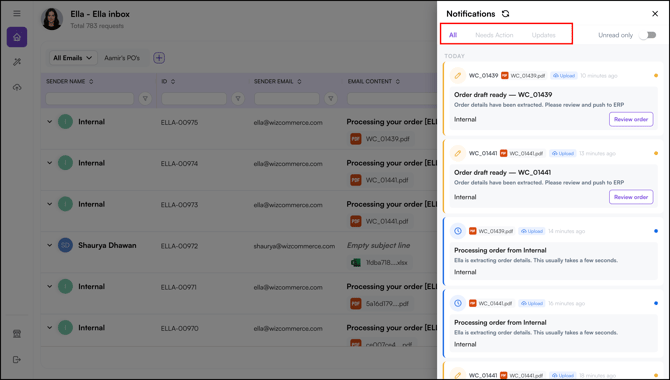
Task: Expand the Shaurya Dhawan row
Action: (x=50, y=245)
